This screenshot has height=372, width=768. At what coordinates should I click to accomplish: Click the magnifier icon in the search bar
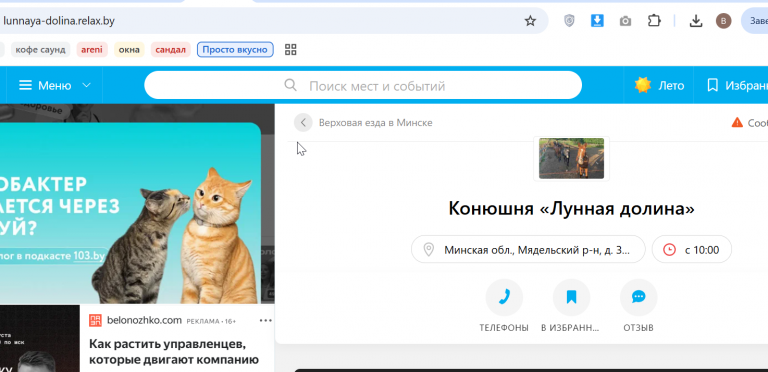tap(290, 86)
